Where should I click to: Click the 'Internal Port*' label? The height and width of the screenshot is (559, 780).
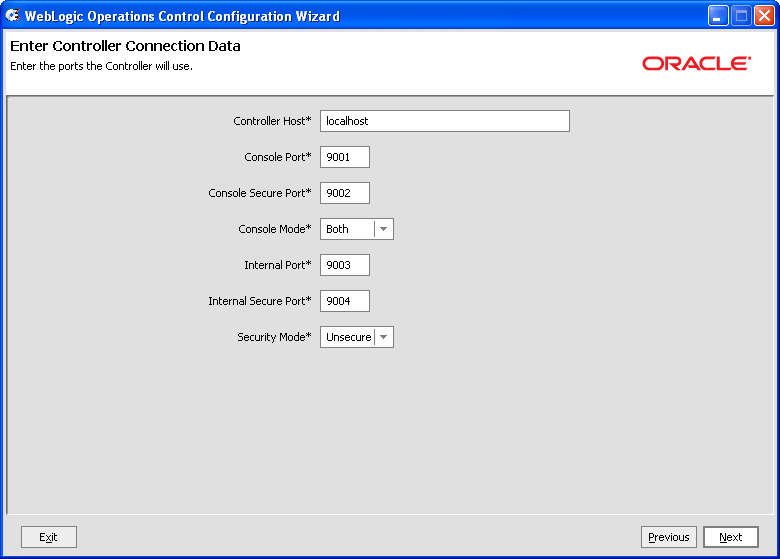tap(278, 265)
